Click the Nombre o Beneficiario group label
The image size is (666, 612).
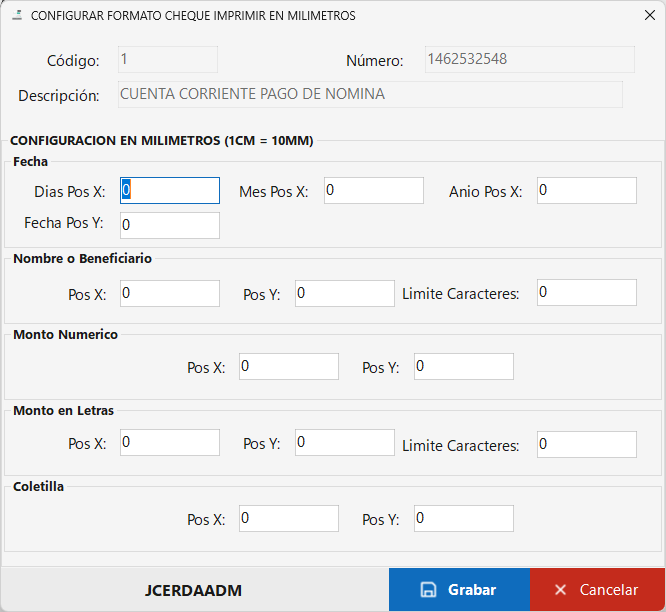click(x=82, y=258)
